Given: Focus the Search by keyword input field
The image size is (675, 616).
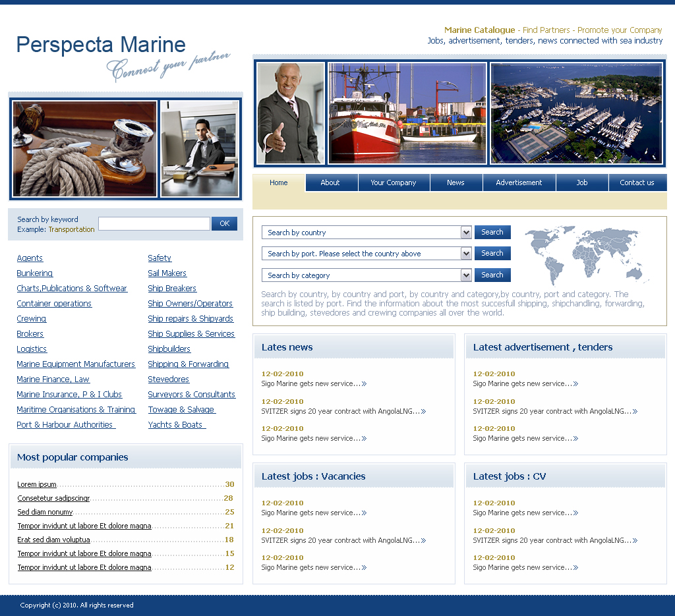Looking at the screenshot, I should tap(154, 223).
